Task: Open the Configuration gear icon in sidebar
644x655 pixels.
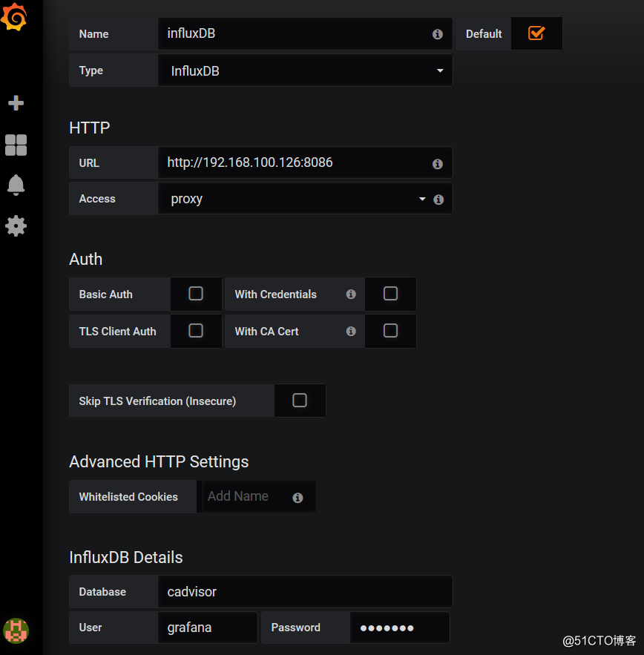Action: 16,226
